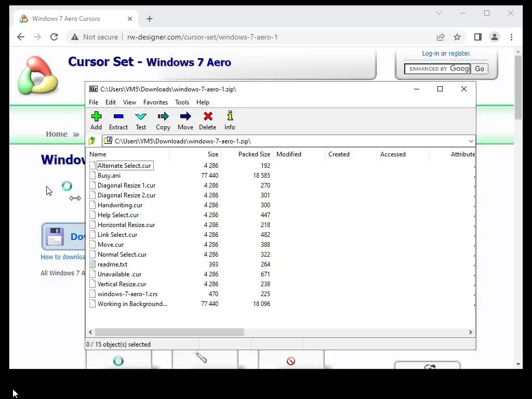Select the Busy.ani file

tap(109, 176)
